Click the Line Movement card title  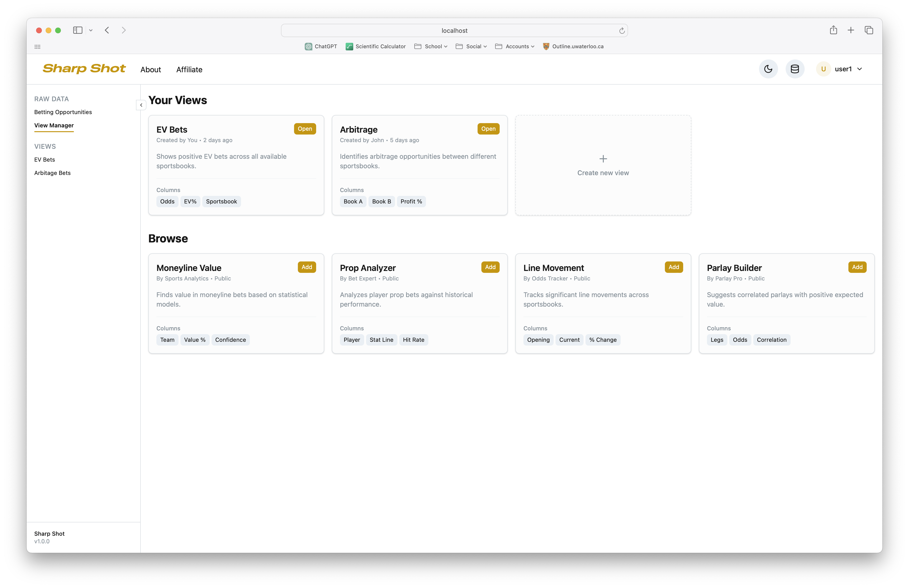click(x=554, y=268)
